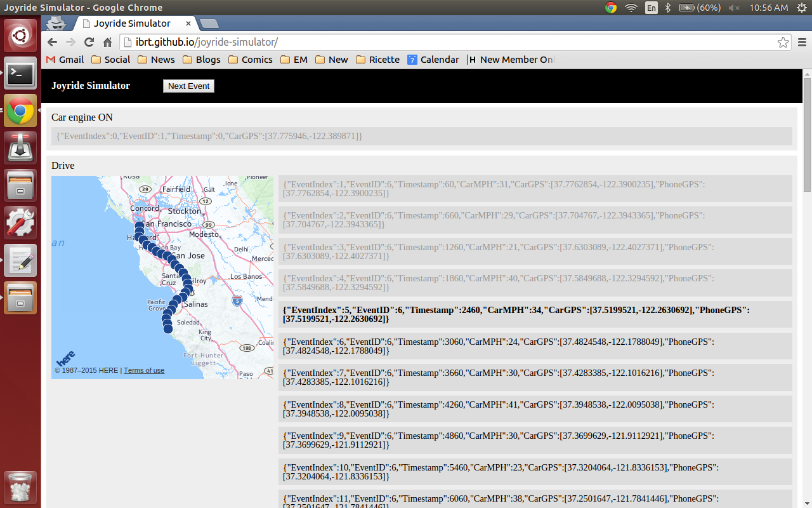
Task: Click the page vertical scrollbar thumb
Action: (807, 134)
